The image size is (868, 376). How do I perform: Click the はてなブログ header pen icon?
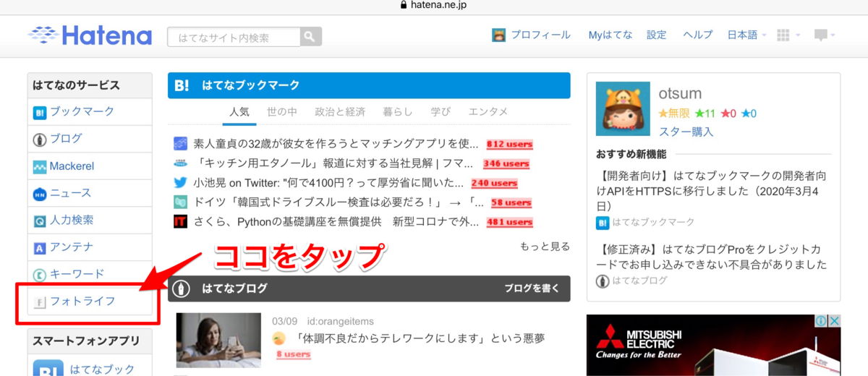(x=182, y=289)
